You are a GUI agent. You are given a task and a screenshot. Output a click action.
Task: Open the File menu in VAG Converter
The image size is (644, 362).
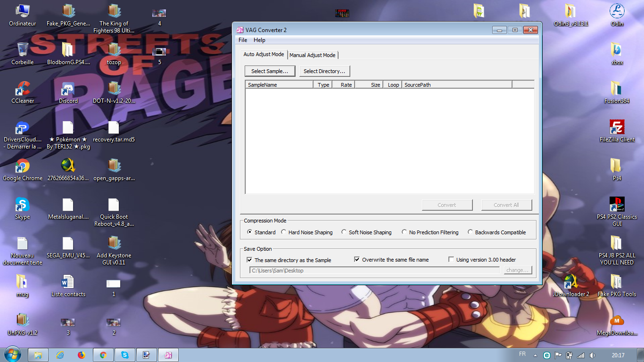tap(243, 40)
